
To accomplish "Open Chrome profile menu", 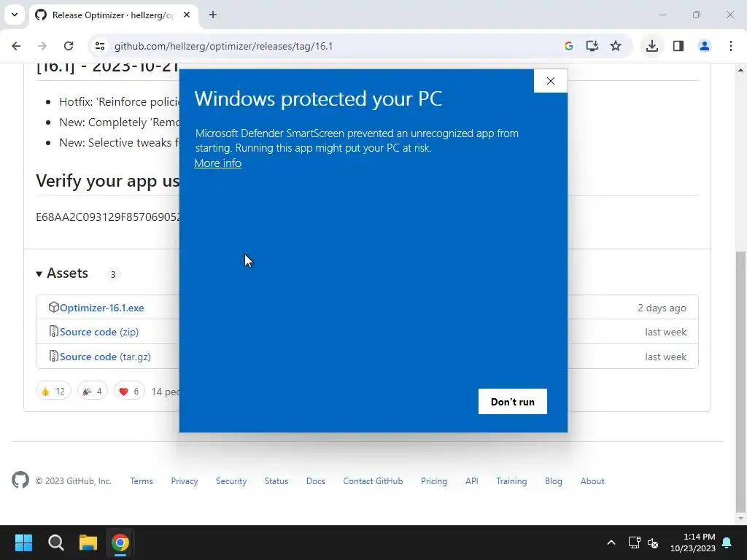I will (705, 46).
